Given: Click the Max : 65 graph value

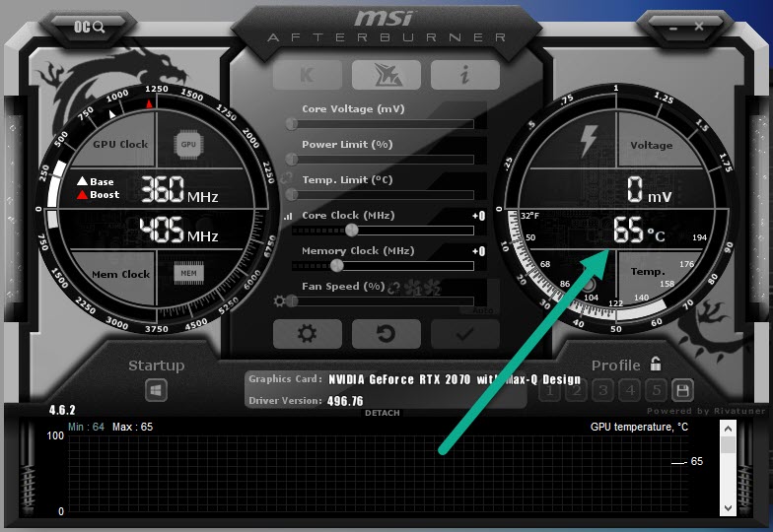Looking at the screenshot, I should coord(132,428).
